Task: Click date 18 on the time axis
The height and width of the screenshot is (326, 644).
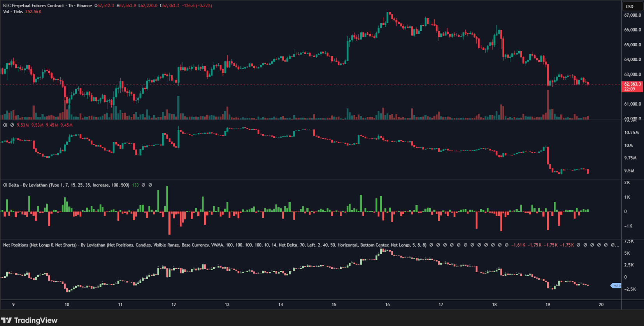Action: click(494, 305)
